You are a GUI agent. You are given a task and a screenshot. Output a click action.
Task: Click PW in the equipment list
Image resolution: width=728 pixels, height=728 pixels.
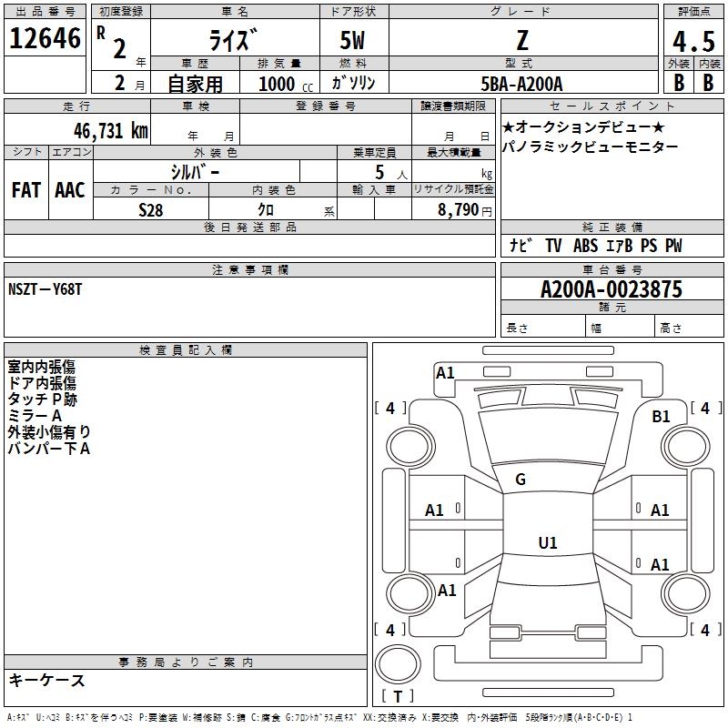point(673,245)
